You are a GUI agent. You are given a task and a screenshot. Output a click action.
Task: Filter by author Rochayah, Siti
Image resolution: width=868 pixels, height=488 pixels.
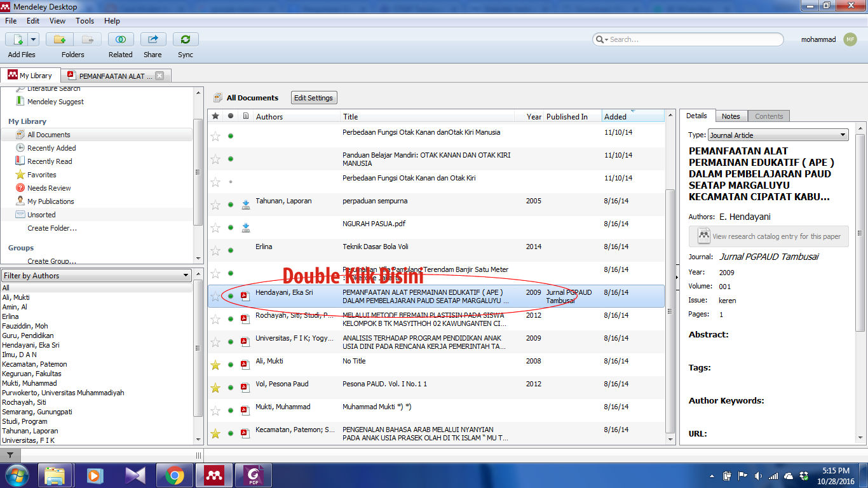click(x=24, y=402)
